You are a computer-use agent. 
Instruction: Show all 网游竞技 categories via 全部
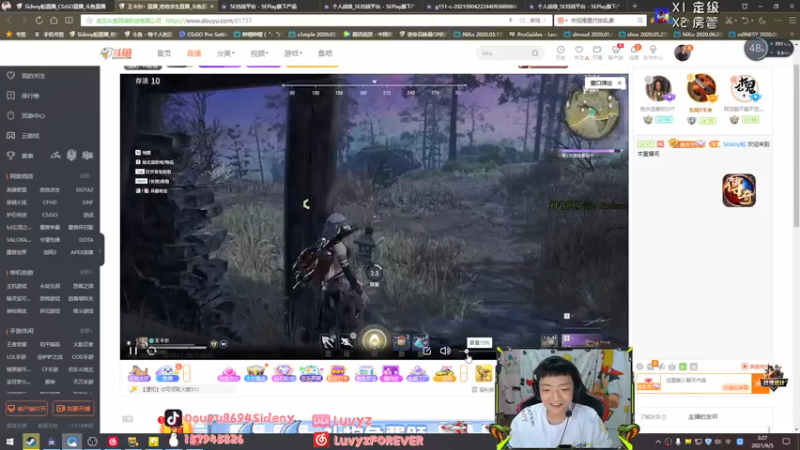click(x=85, y=176)
